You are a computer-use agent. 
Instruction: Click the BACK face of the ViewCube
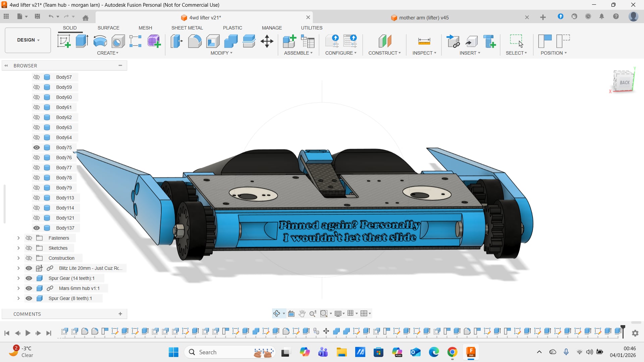click(624, 82)
